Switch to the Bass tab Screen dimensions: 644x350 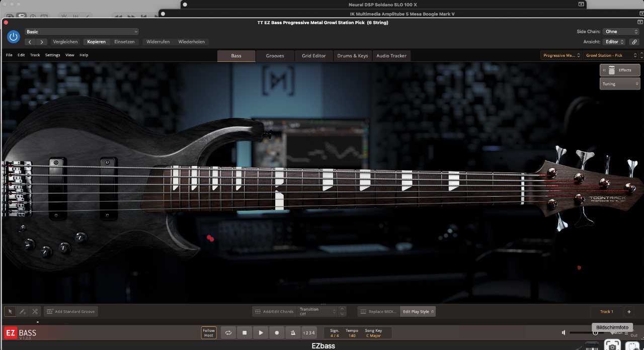(x=236, y=56)
